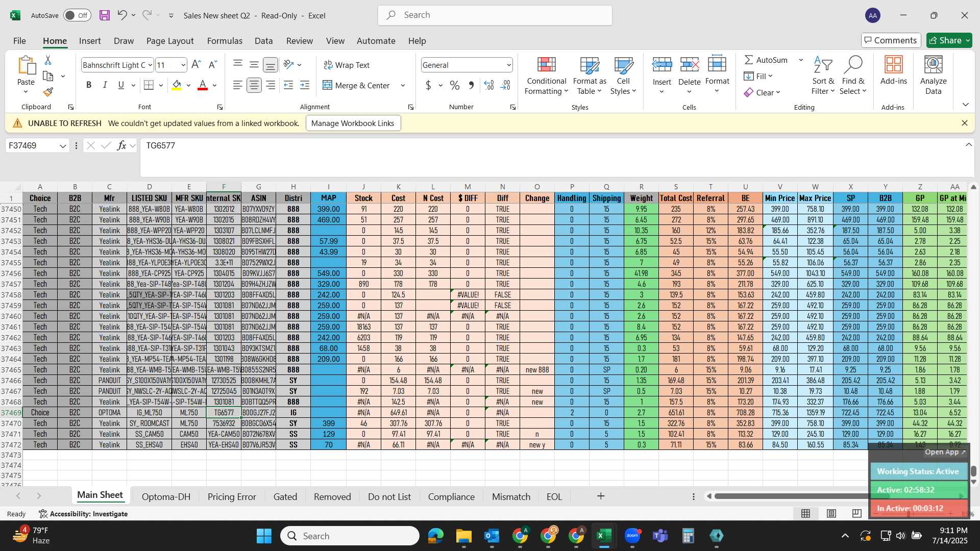Click the Align Right icon
980x551 pixels.
coord(271,85)
